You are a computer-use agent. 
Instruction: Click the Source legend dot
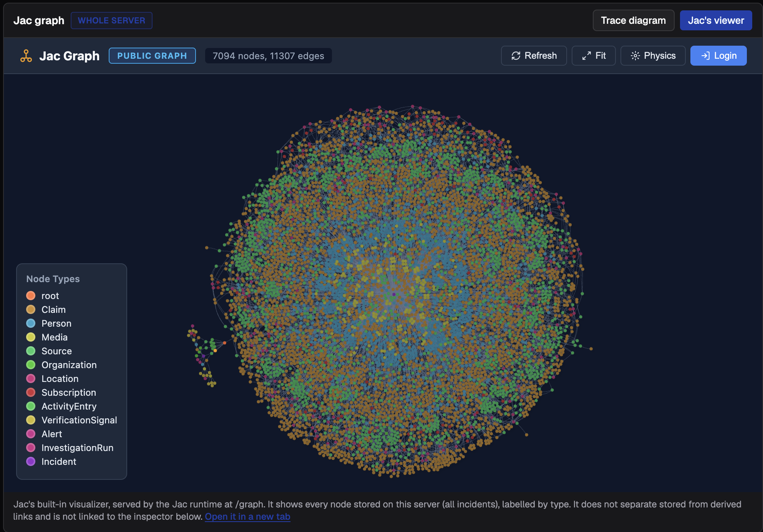click(31, 351)
